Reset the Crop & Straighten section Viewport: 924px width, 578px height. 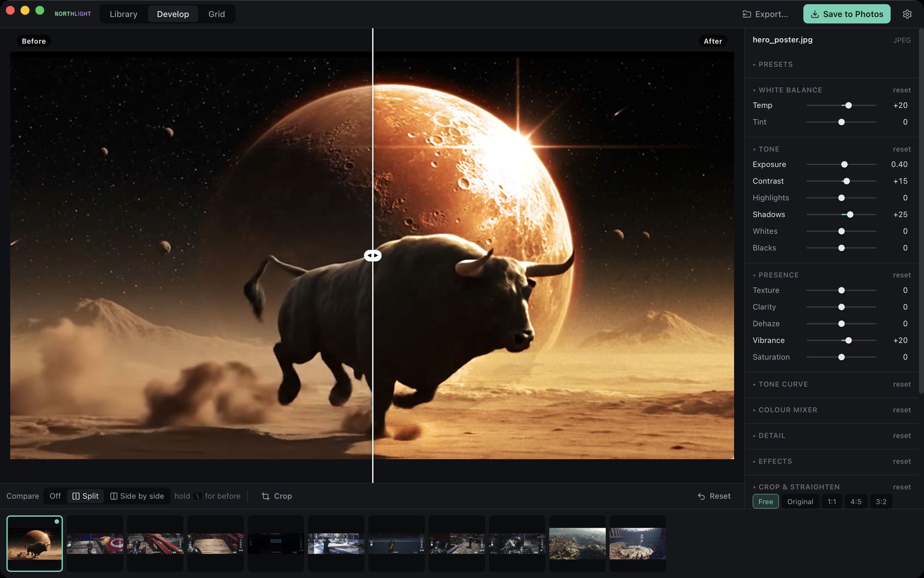click(902, 487)
